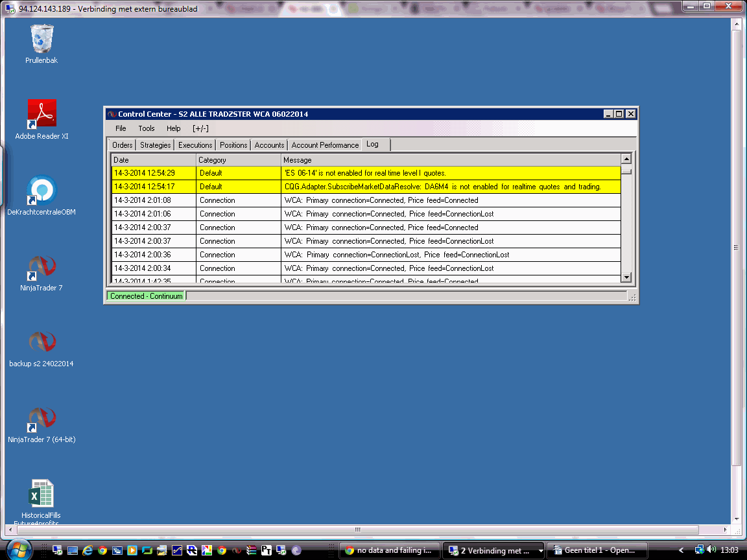The height and width of the screenshot is (560, 747).
Task: Click the Switch between windows quick launch icon
Action: coord(117,550)
